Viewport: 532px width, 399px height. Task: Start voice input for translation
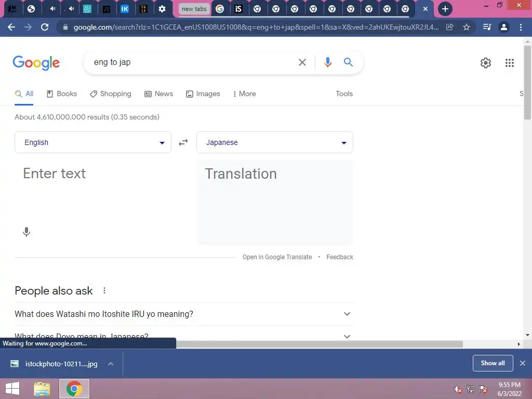[26, 232]
